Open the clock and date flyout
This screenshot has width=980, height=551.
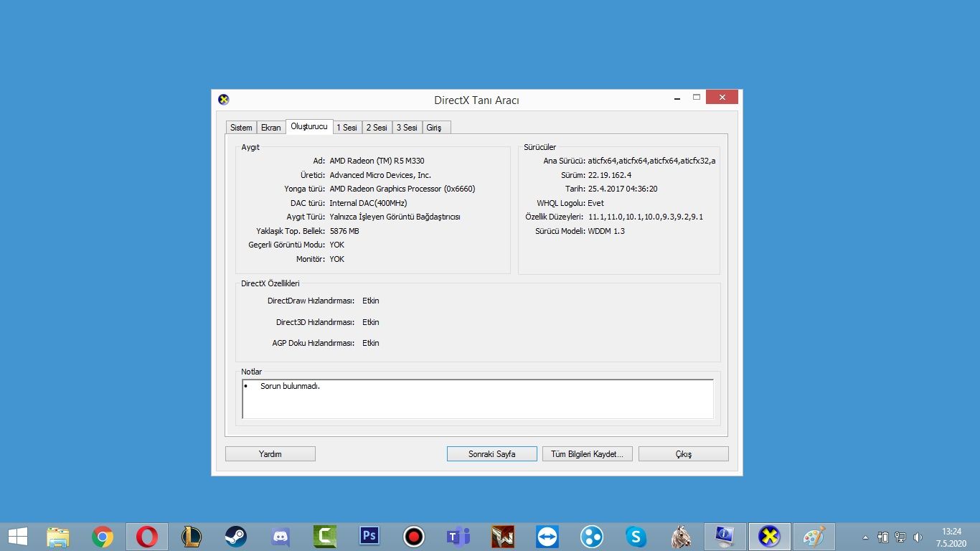click(951, 537)
